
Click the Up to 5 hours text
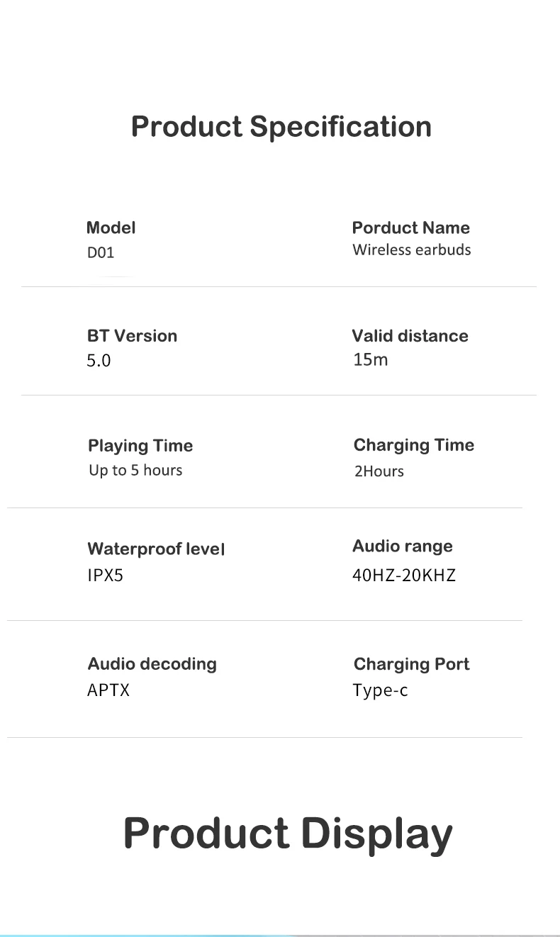pos(135,471)
